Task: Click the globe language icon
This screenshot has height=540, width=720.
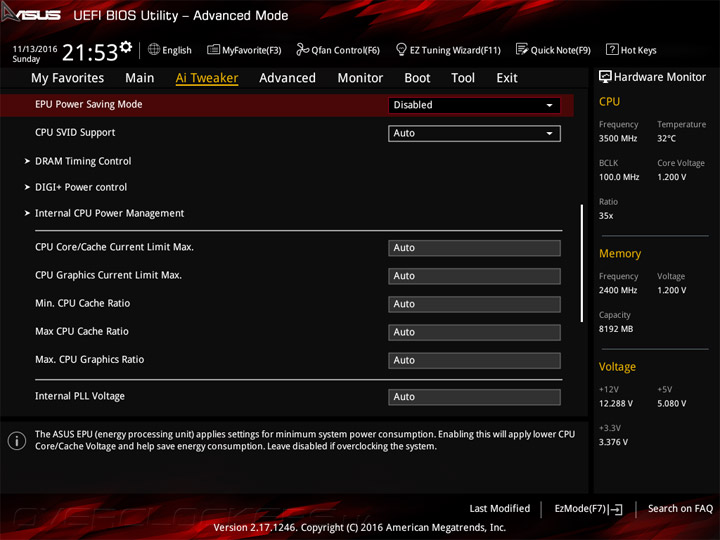Action: click(154, 49)
